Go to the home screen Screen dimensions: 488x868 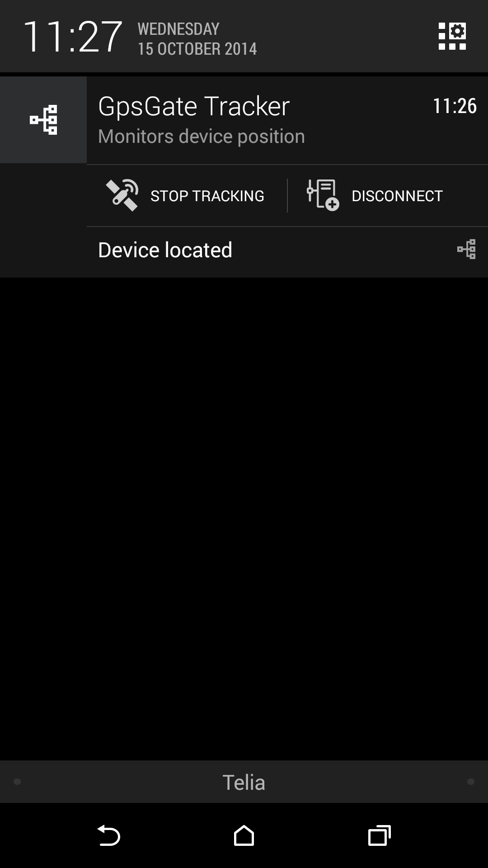(244, 835)
